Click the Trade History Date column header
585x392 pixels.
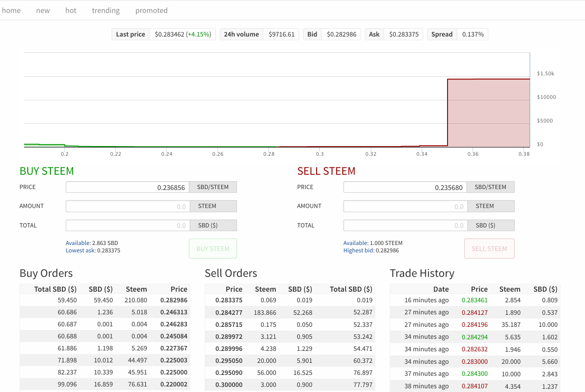pyautogui.click(x=441, y=289)
